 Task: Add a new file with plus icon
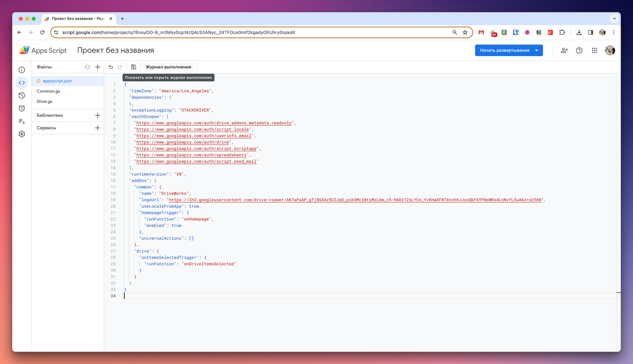coord(98,67)
